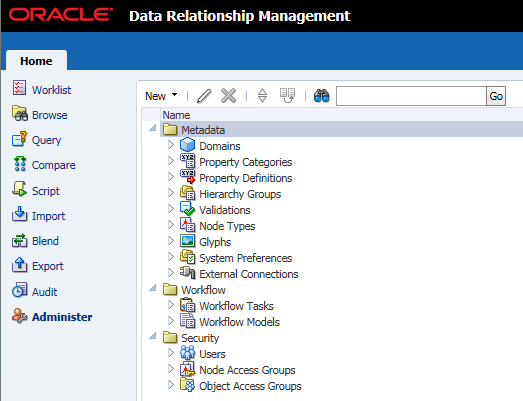Select the Property Categories row text
Image resolution: width=523 pixels, height=401 pixels.
pyautogui.click(x=245, y=162)
